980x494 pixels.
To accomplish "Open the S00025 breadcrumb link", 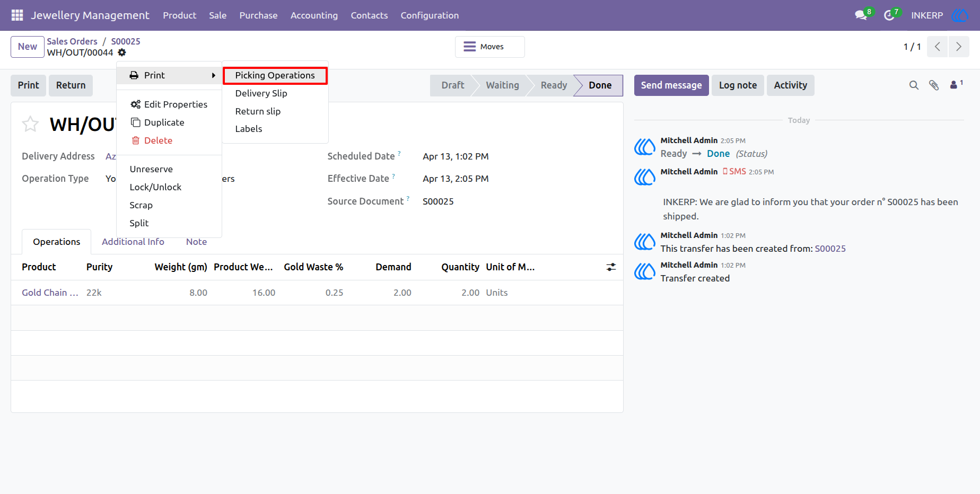I will (x=126, y=41).
